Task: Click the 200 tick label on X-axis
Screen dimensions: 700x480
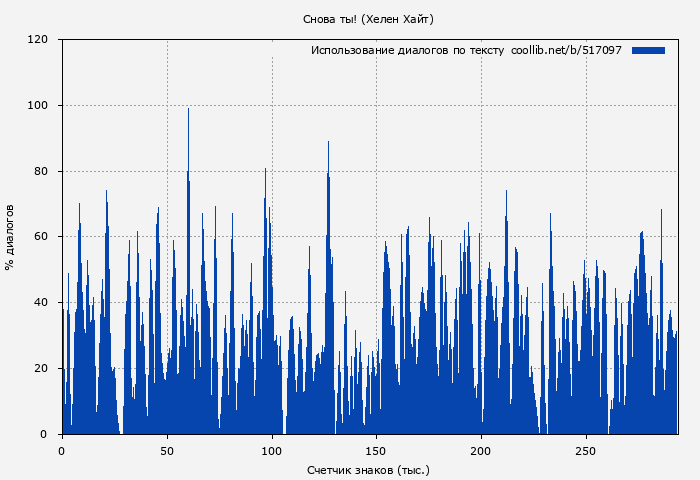Action: 481,450
